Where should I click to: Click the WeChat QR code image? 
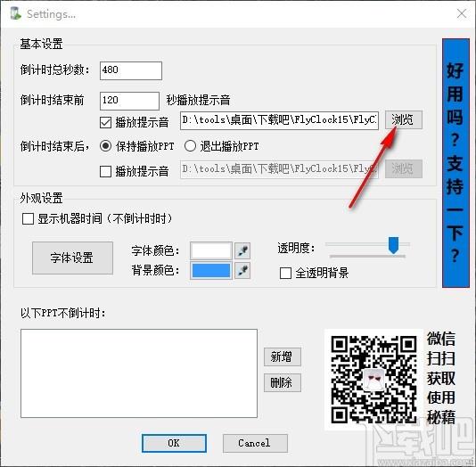pyautogui.click(x=373, y=380)
